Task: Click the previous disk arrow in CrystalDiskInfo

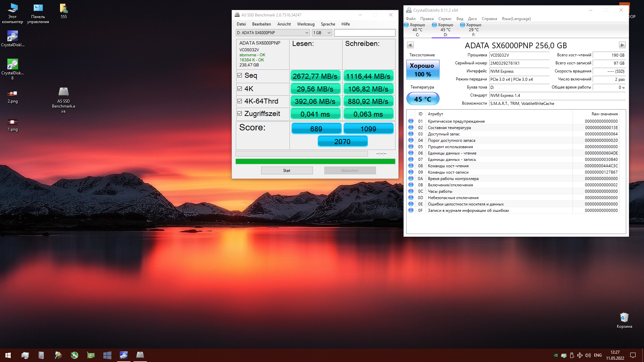Action: [x=410, y=45]
